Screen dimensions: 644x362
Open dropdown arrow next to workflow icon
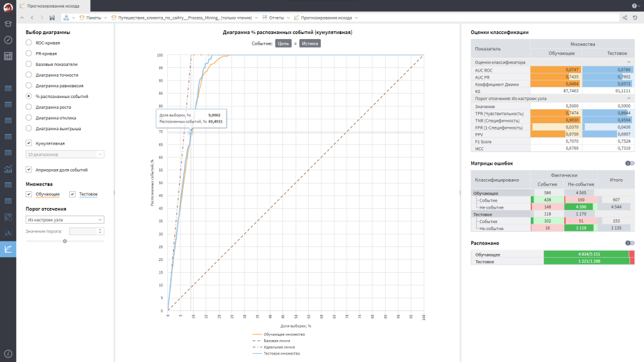click(x=74, y=18)
